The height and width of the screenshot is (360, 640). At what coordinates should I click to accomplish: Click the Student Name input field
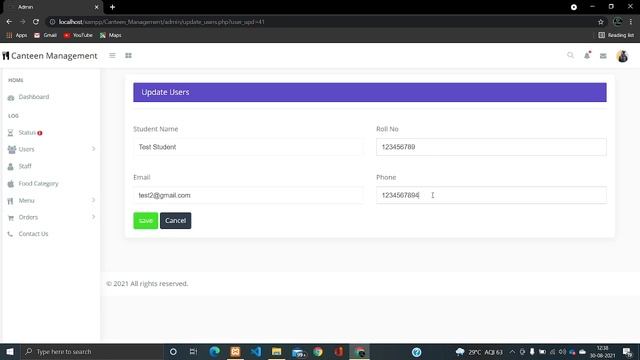point(248,147)
